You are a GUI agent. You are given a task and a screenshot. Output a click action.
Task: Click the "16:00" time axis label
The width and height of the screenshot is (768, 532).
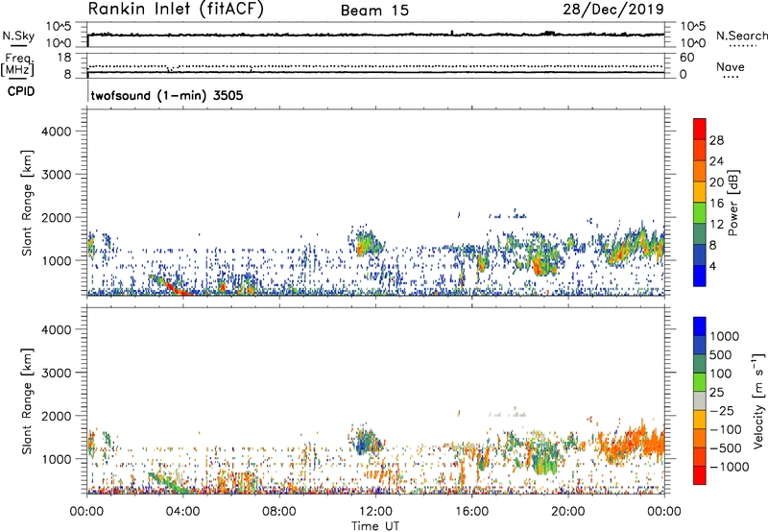coord(471,512)
